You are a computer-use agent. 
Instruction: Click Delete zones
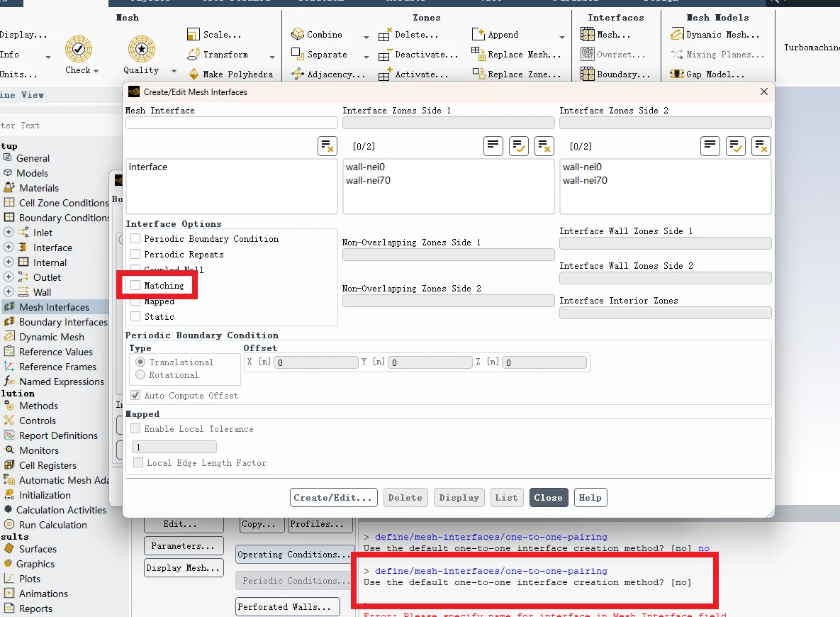tap(408, 34)
